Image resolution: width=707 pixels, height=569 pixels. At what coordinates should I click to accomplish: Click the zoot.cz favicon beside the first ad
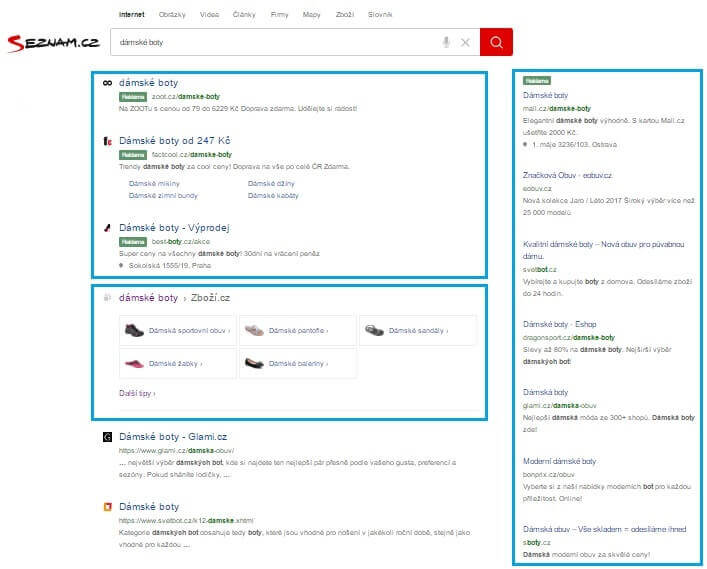(107, 83)
